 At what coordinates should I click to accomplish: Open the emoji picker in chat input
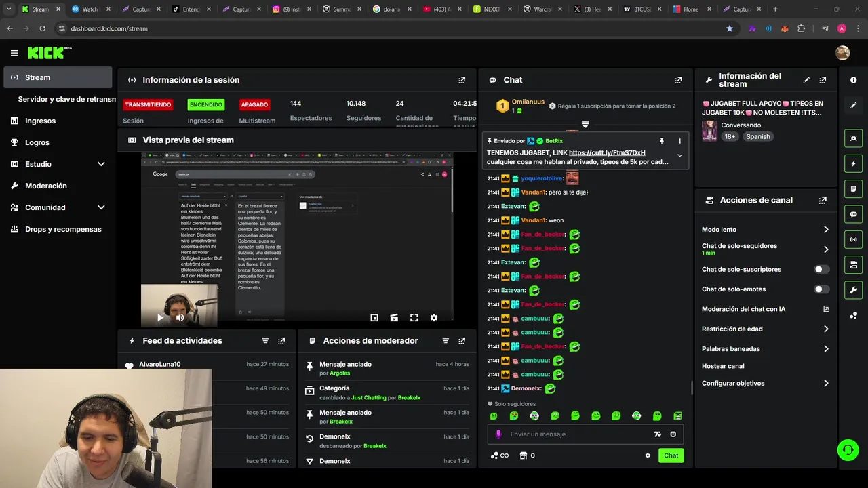point(673,434)
